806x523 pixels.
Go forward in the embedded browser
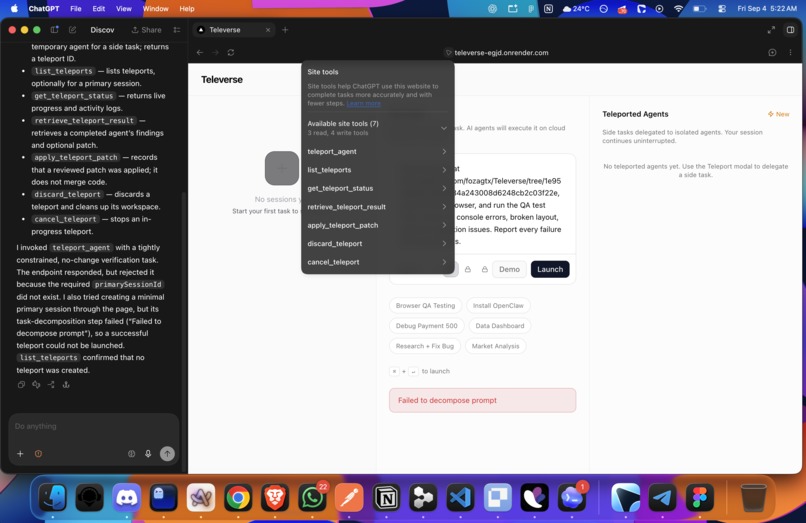coord(215,52)
